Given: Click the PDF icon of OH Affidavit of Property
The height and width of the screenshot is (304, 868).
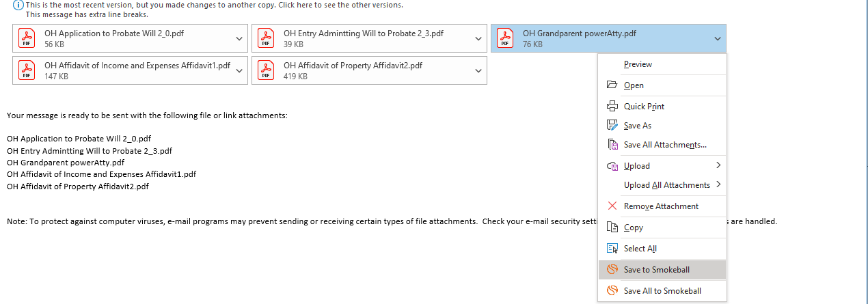Looking at the screenshot, I should 266,70.
